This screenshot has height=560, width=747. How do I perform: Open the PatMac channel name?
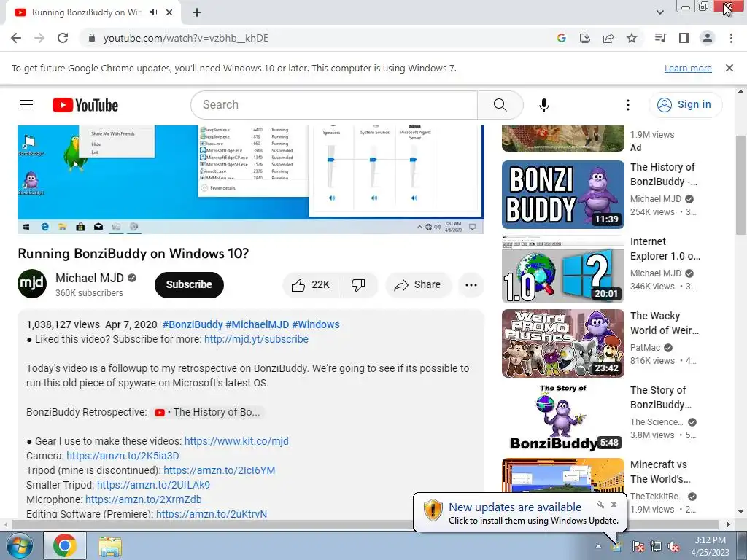[645, 348]
